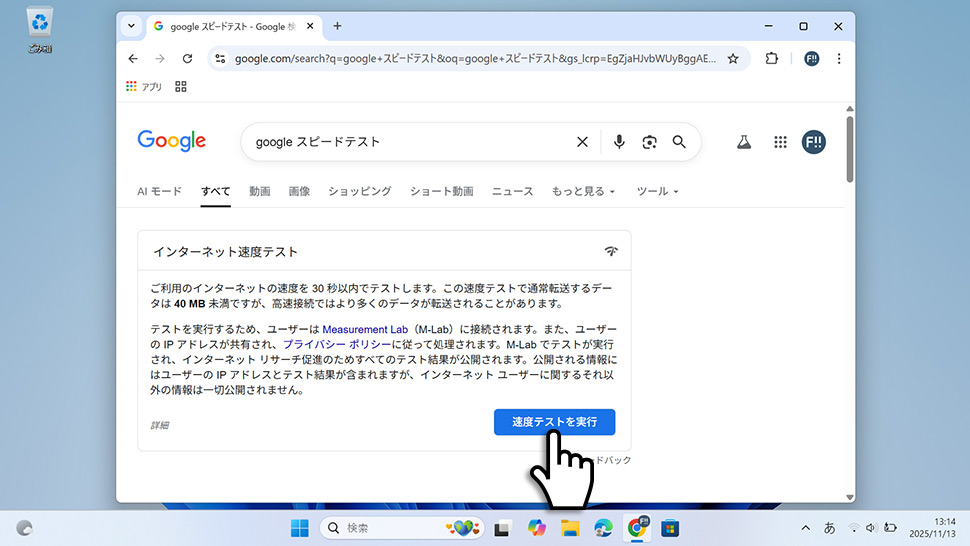Image resolution: width=970 pixels, height=546 pixels.
Task: Open a new browser tab
Action: click(x=337, y=26)
